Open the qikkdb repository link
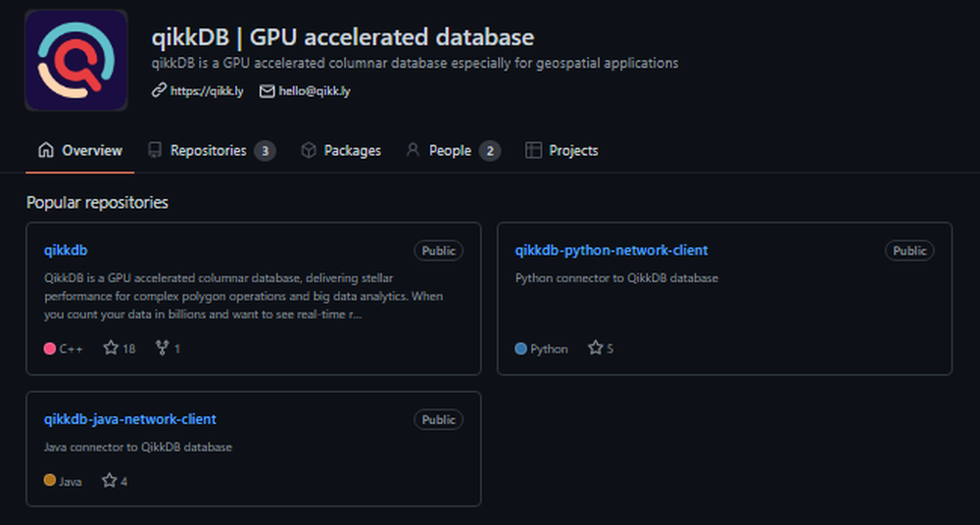The image size is (980, 525). click(x=66, y=251)
